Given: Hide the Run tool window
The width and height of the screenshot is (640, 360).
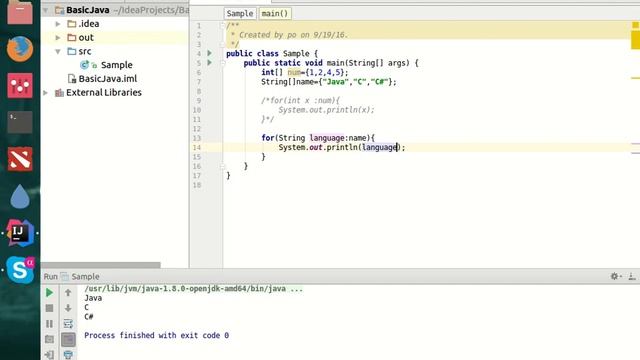Looking at the screenshot, I should click(x=632, y=276).
